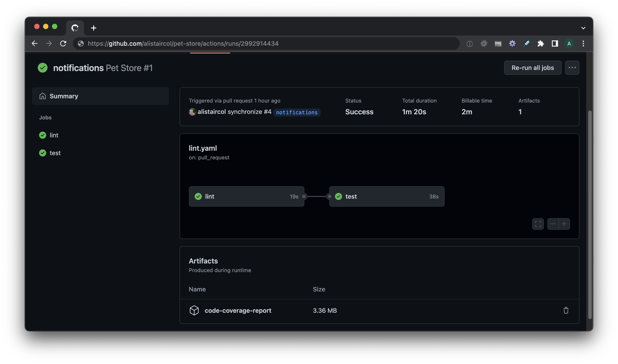
Task: Click the site info globe icon in address bar
Action: click(x=81, y=44)
